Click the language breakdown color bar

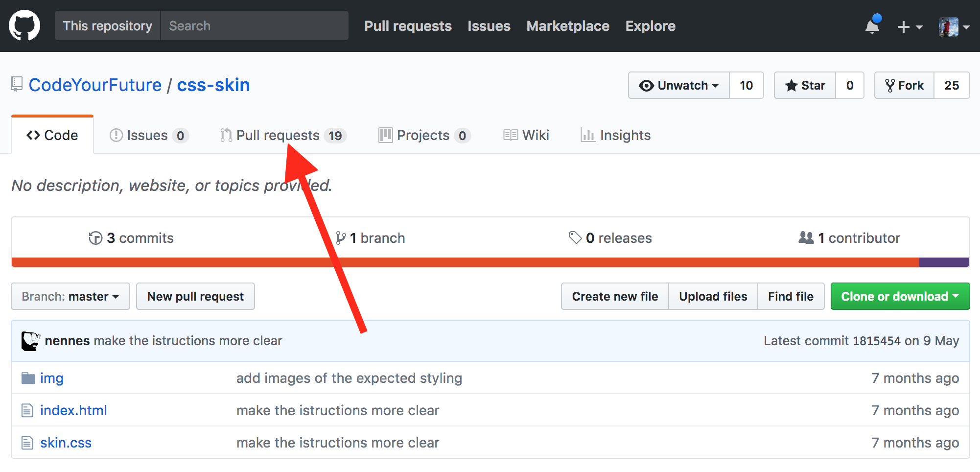tap(490, 262)
